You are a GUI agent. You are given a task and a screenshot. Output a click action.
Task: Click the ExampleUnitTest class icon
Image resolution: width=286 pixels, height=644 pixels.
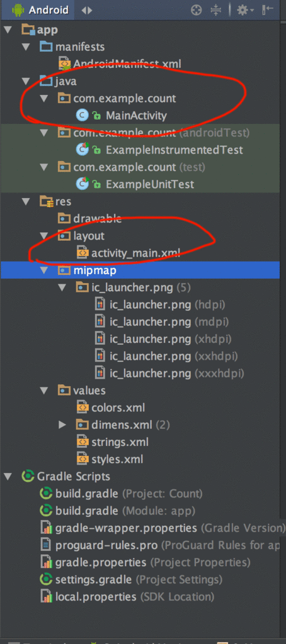(83, 184)
